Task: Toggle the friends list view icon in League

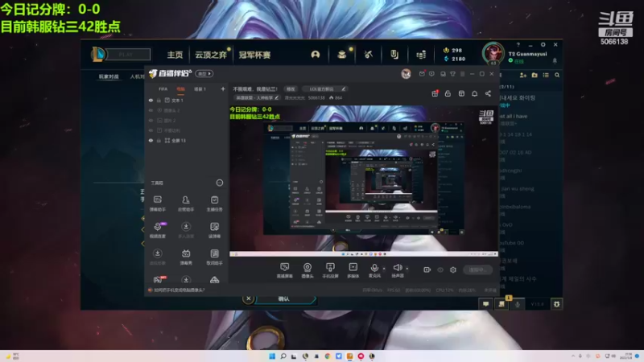Action: coord(546,75)
